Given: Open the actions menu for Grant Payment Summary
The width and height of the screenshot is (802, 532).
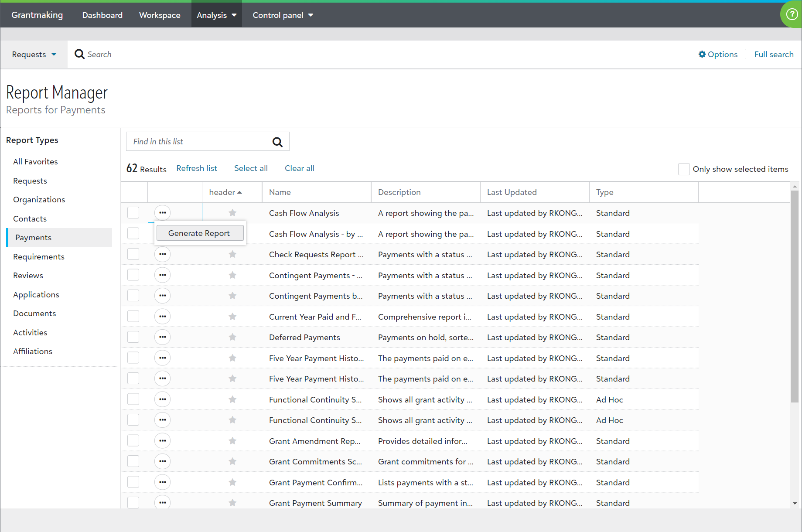Looking at the screenshot, I should pos(162,502).
